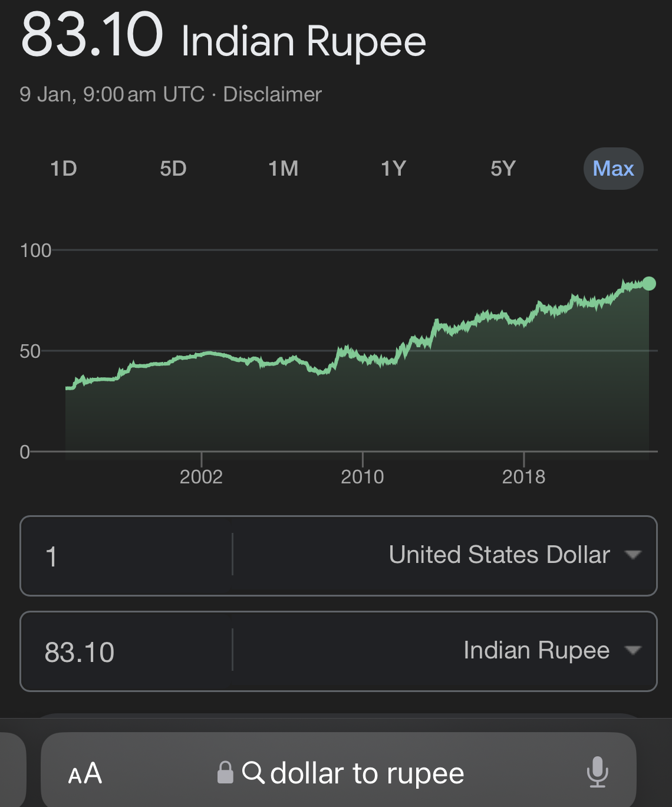The height and width of the screenshot is (807, 672).
Task: Show the 5Y chart range
Action: [503, 169]
